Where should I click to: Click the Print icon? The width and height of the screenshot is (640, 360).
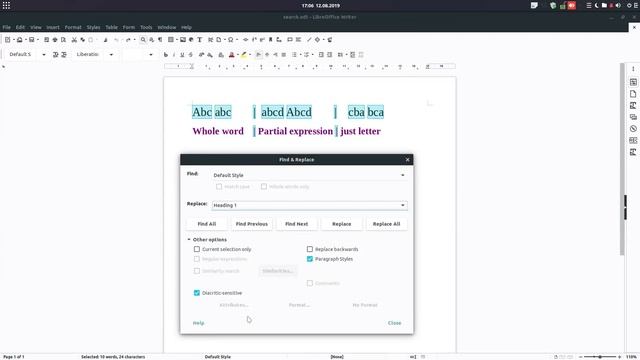tap(55, 40)
